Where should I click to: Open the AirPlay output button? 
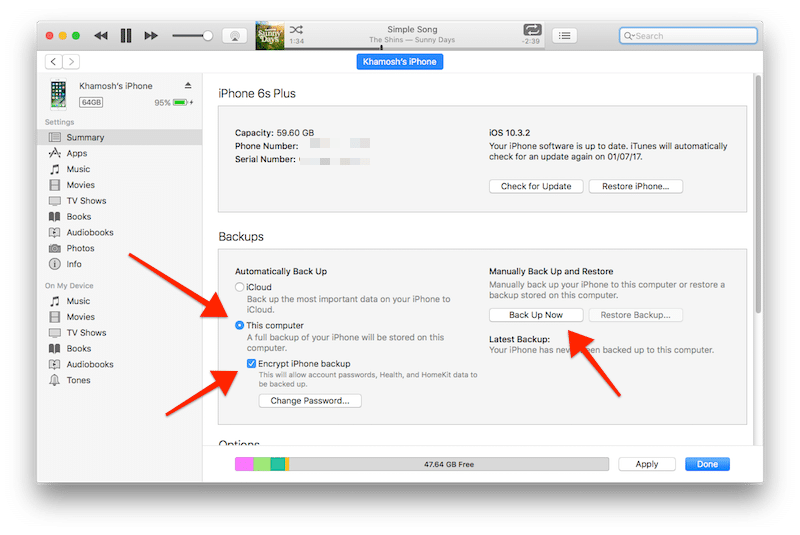pyautogui.click(x=234, y=36)
